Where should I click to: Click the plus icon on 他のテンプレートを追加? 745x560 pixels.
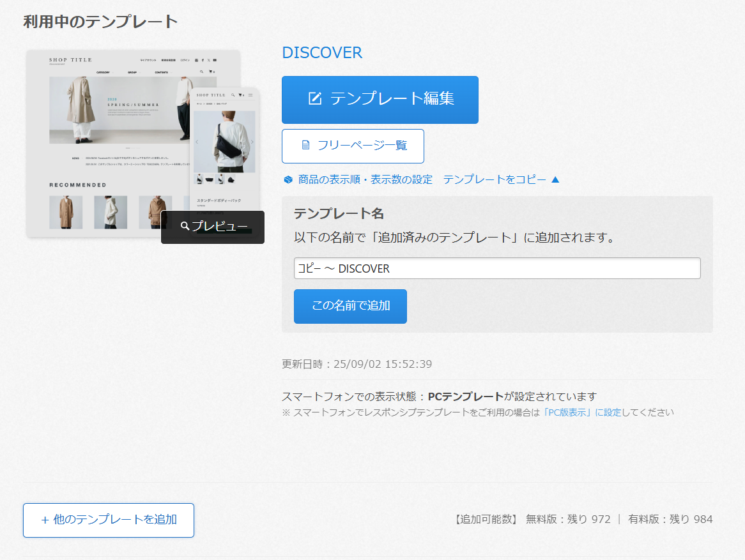45,520
